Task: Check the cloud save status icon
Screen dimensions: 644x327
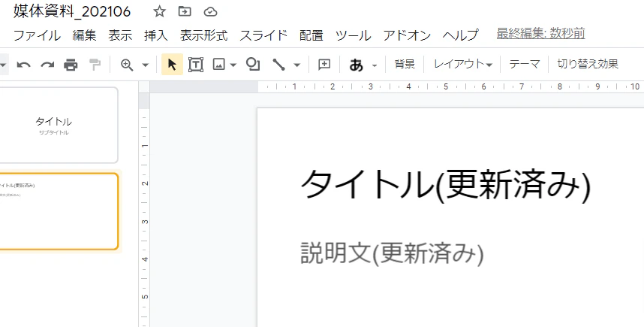Action: 210,12
